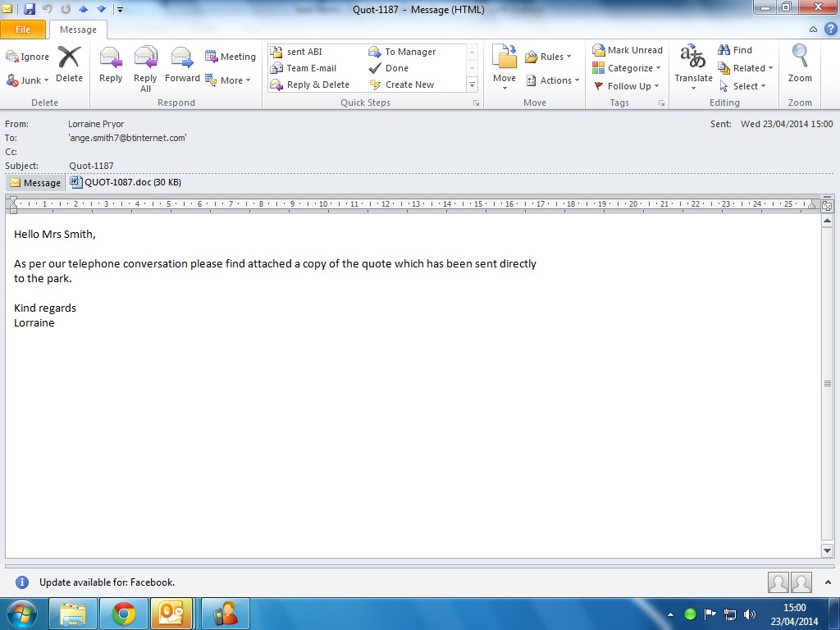This screenshot has width=840, height=630.
Task: Click sender name Lorraine Pryor
Action: (x=96, y=124)
